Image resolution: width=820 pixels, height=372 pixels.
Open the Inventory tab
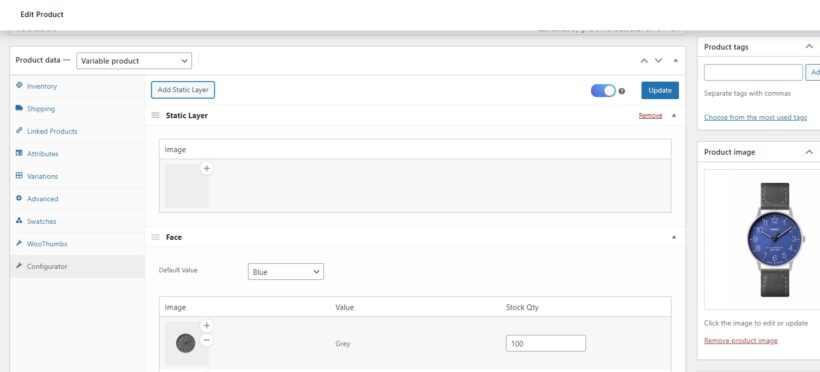[x=77, y=86]
